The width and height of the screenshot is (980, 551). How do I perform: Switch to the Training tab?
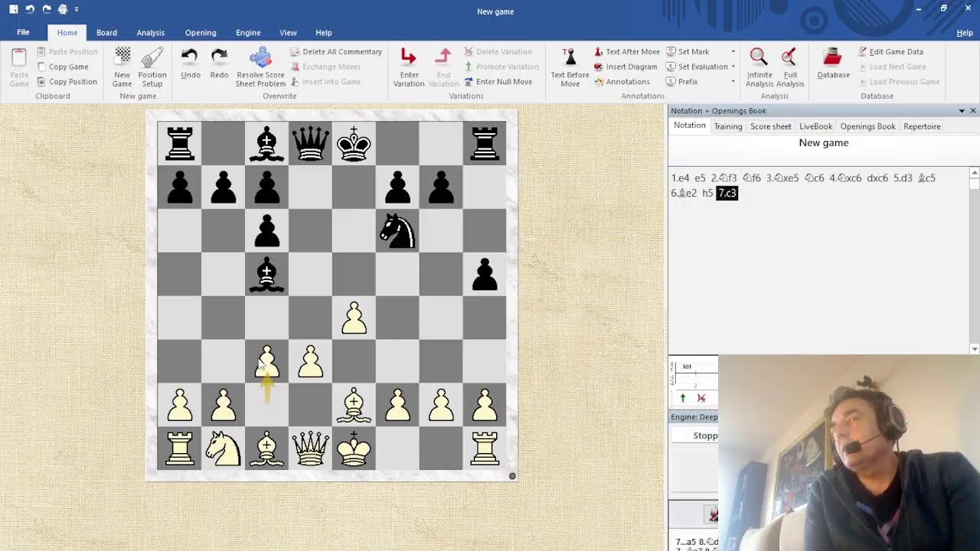[x=728, y=126]
